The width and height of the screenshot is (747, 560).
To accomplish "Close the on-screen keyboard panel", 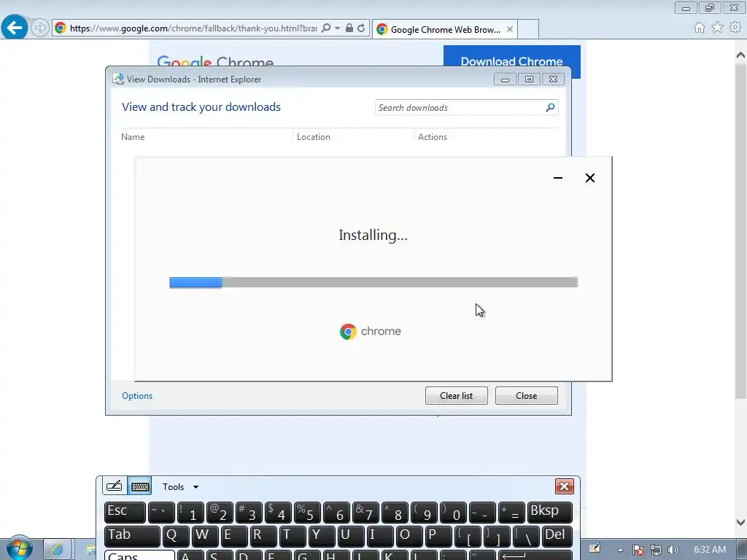I will pos(565,486).
